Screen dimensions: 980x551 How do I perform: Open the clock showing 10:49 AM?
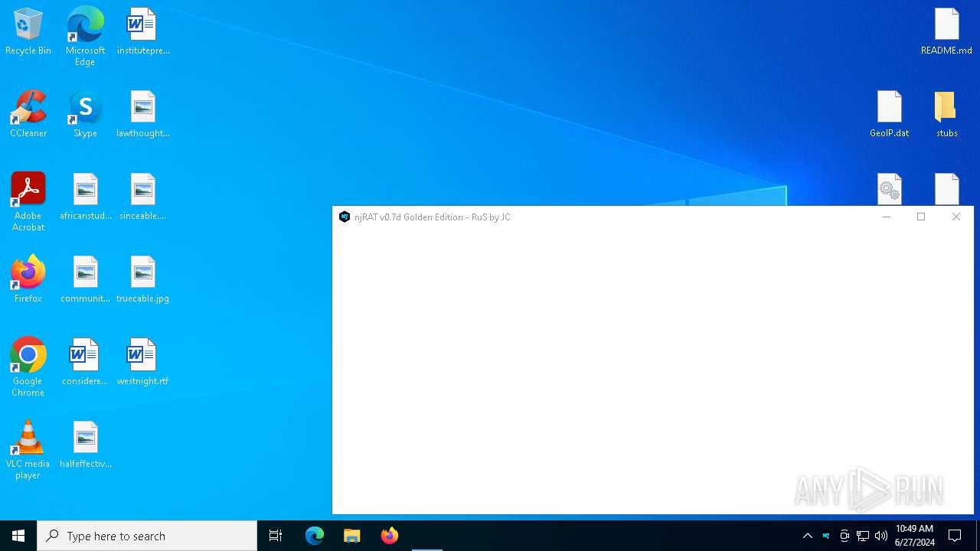pyautogui.click(x=915, y=536)
